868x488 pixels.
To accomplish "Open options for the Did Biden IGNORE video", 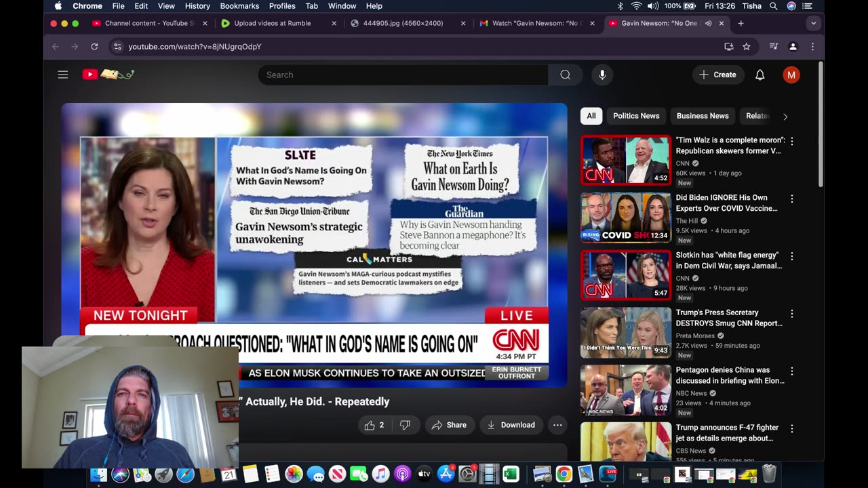I will [791, 199].
